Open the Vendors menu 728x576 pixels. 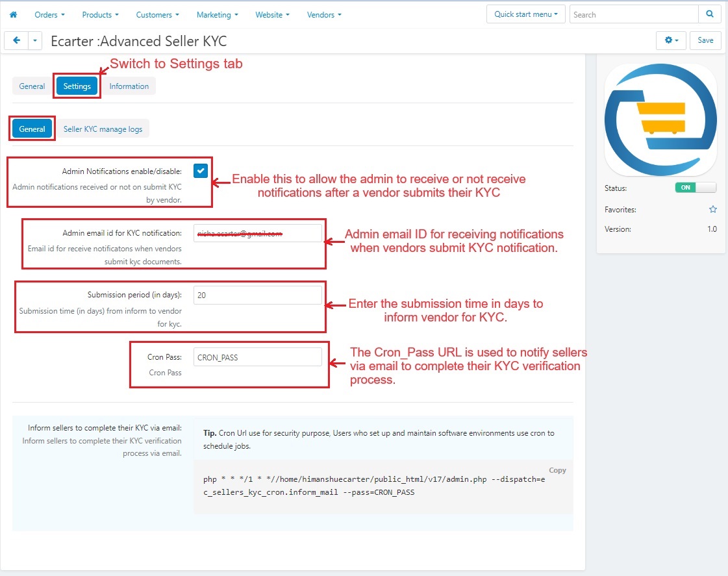point(323,14)
